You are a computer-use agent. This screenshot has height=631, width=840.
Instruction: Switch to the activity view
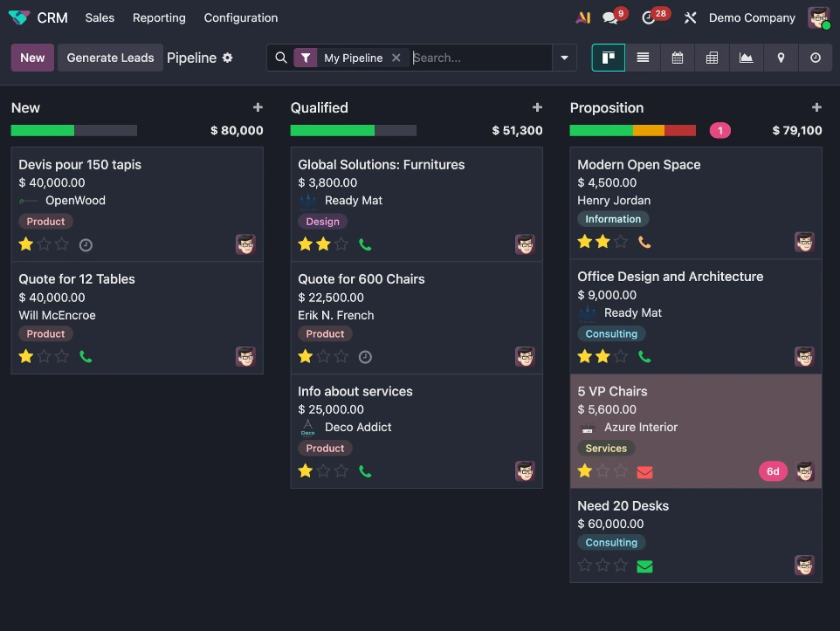click(x=815, y=58)
